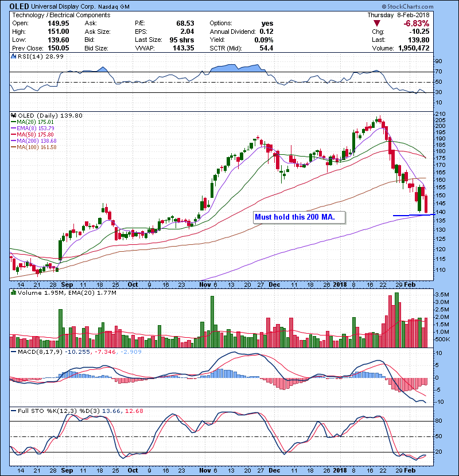Viewport: 459px width, 476px height.
Task: Click the 3.5M label on the volume axis
Action: point(442,295)
